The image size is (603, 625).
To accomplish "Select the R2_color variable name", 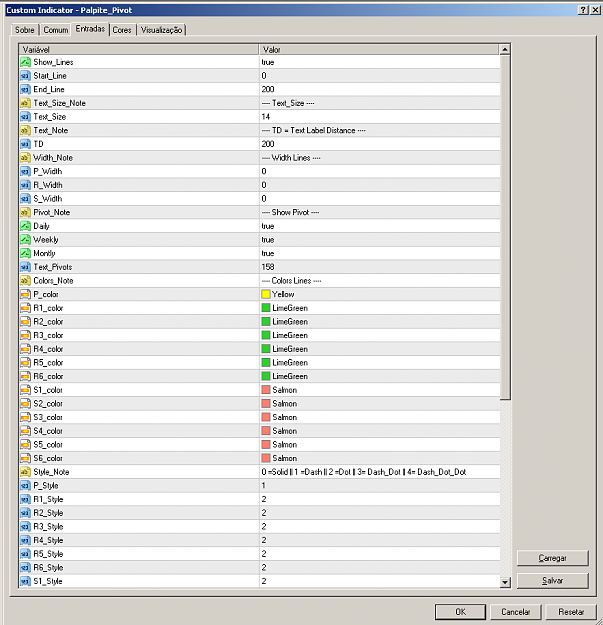I will tap(48, 322).
